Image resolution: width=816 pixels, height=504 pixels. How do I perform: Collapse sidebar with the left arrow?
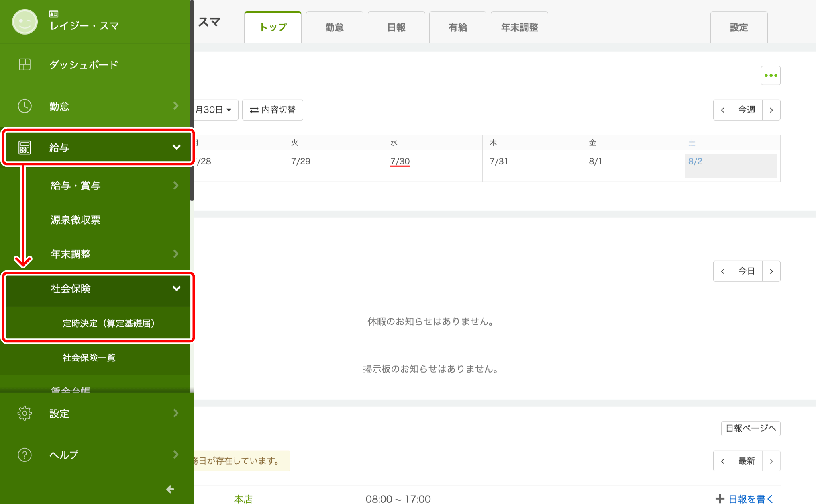pos(170,489)
